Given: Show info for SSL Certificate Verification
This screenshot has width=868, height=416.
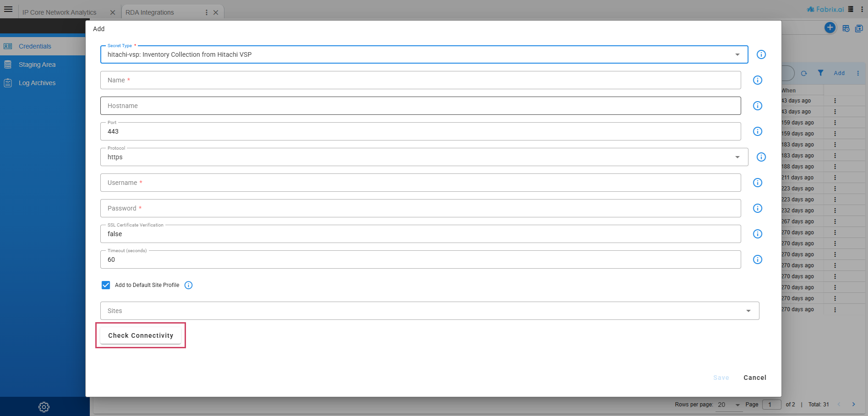Looking at the screenshot, I should (758, 234).
